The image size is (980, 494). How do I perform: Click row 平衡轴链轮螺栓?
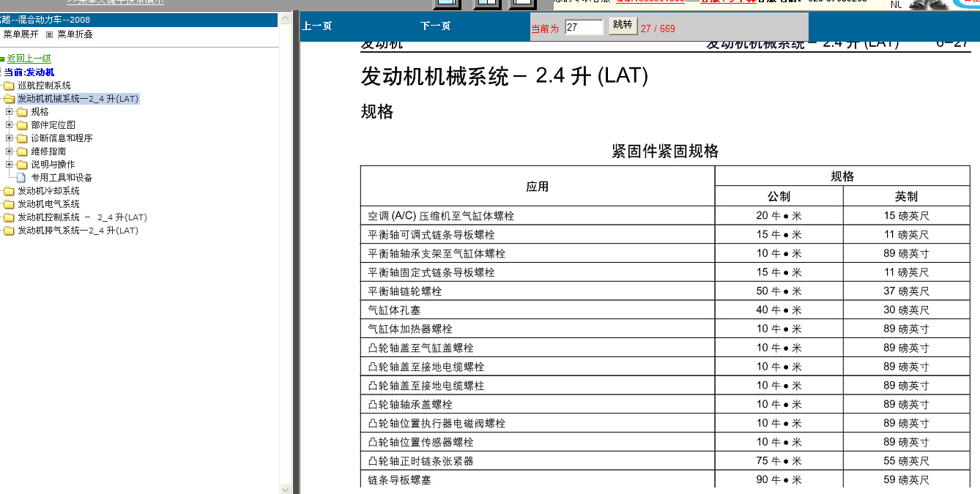pyautogui.click(x=665, y=291)
